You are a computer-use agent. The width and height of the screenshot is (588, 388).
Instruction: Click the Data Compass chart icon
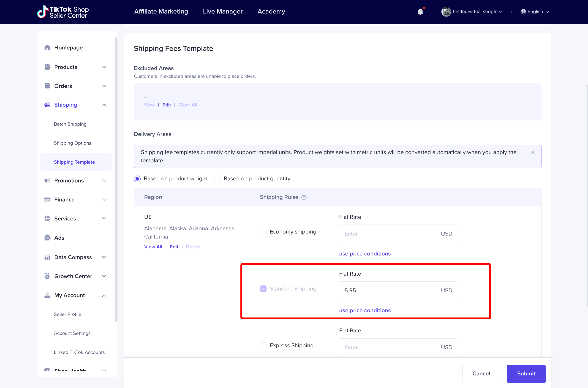click(47, 257)
